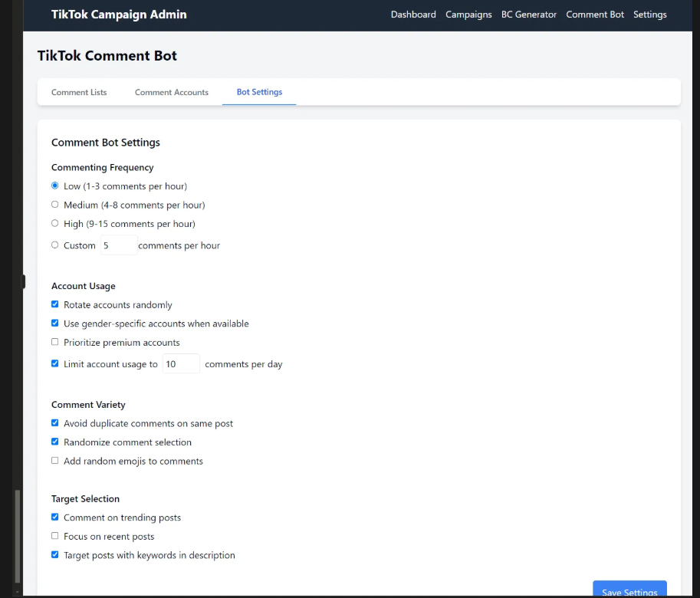The width and height of the screenshot is (700, 598).
Task: Enable Add random emojis to comments
Action: click(x=55, y=461)
